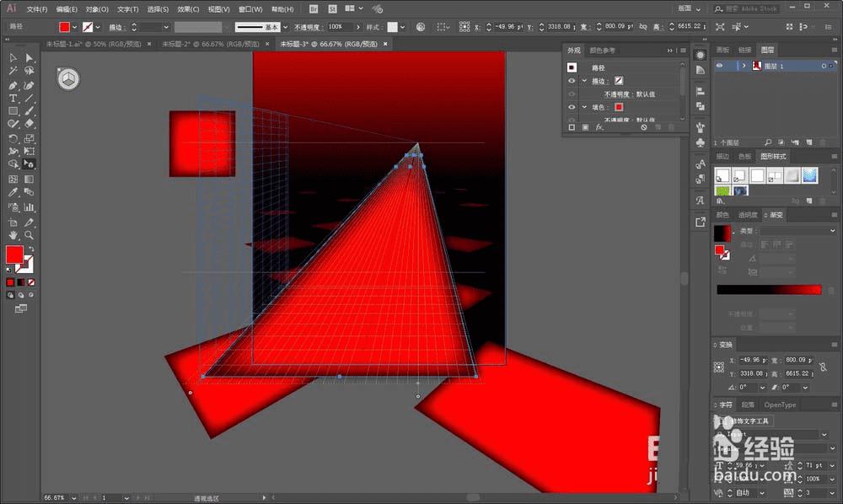Select the Artboard tool
This screenshot has width=843, height=504.
coord(13,223)
